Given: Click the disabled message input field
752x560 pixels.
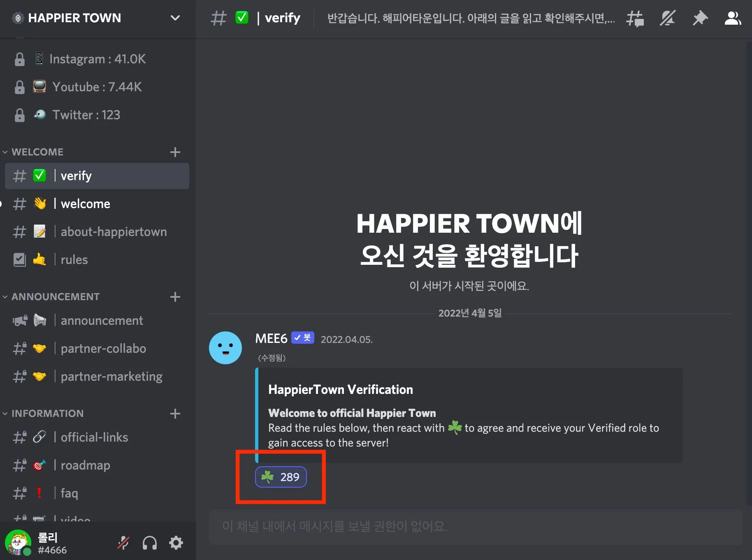Looking at the screenshot, I should (476, 527).
